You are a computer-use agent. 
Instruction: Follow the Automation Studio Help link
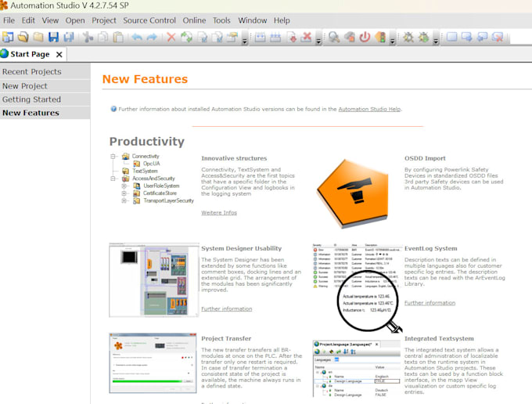coord(369,109)
